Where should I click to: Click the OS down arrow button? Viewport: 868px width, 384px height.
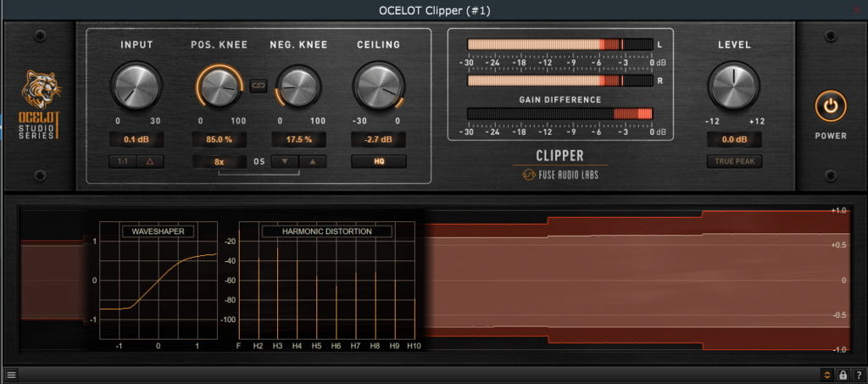pos(285,162)
